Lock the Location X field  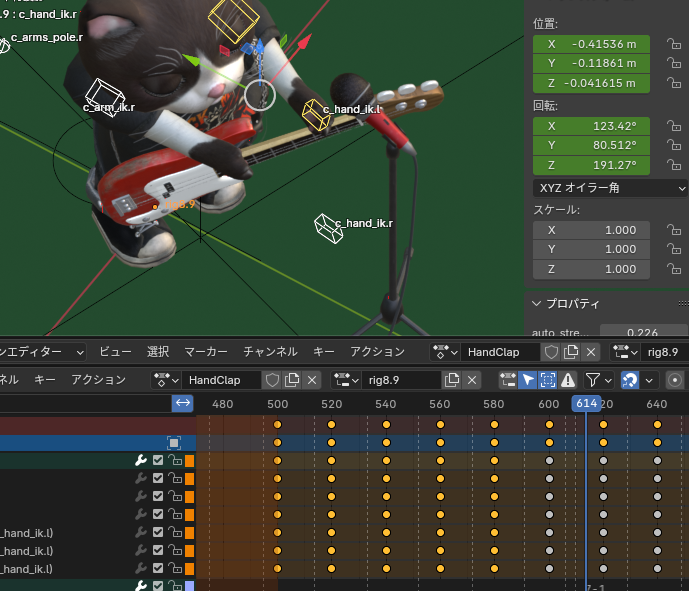(x=674, y=44)
